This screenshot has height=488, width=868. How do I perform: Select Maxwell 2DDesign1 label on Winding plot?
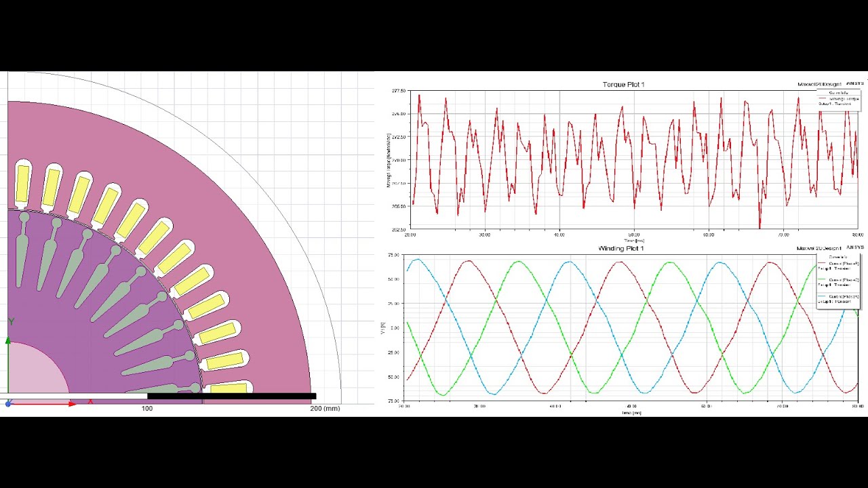(x=818, y=249)
